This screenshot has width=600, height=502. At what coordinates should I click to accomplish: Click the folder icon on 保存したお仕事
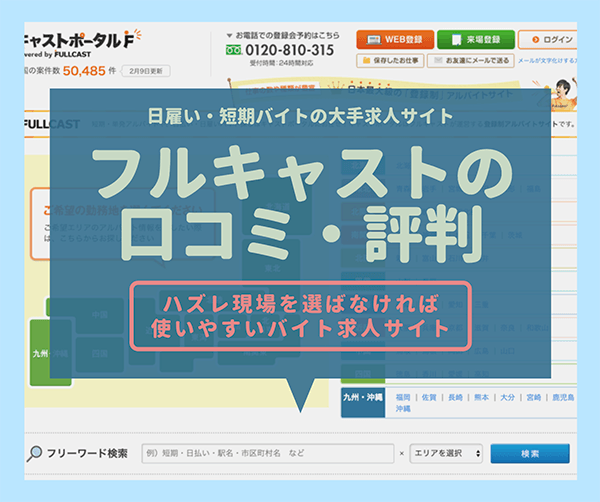coord(367,60)
